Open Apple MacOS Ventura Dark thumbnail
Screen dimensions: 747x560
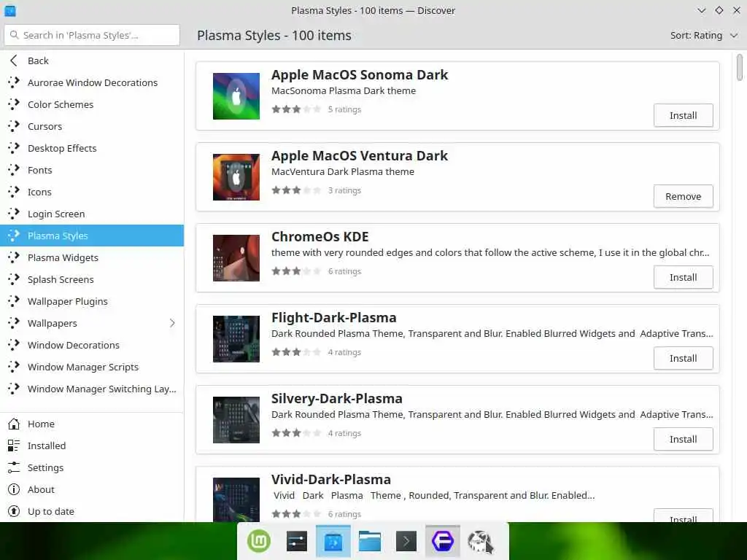236,177
